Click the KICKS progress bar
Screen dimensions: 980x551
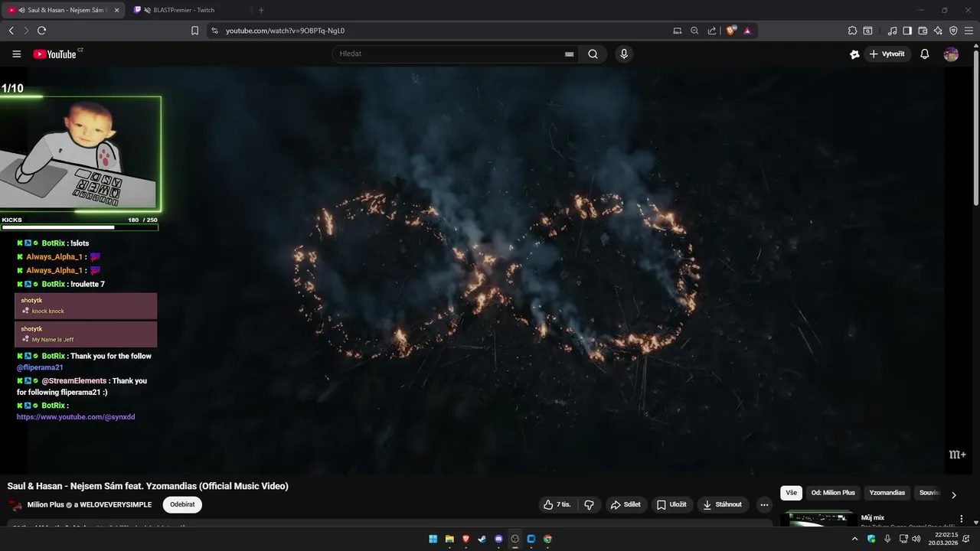click(x=80, y=227)
